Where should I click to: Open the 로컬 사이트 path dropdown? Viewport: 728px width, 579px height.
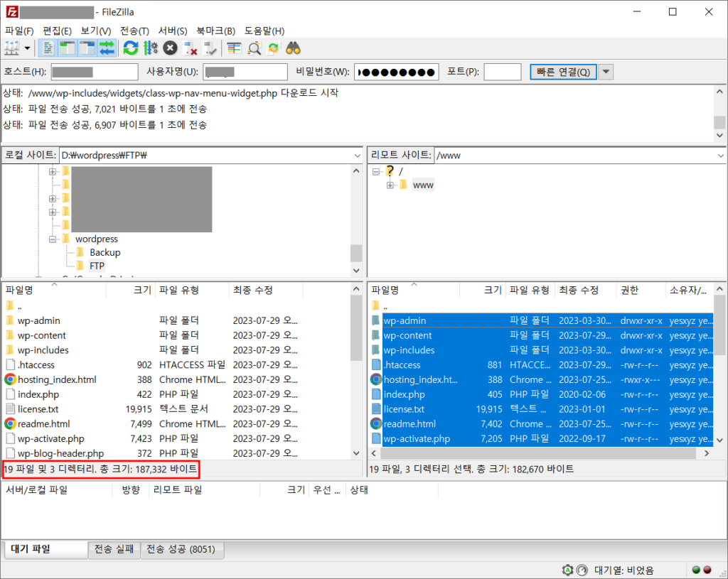pos(357,156)
